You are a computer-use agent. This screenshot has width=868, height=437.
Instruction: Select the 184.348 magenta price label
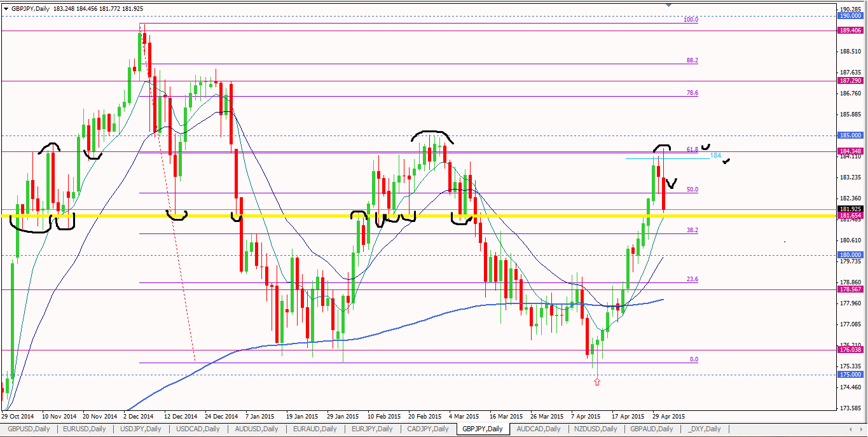click(x=851, y=151)
